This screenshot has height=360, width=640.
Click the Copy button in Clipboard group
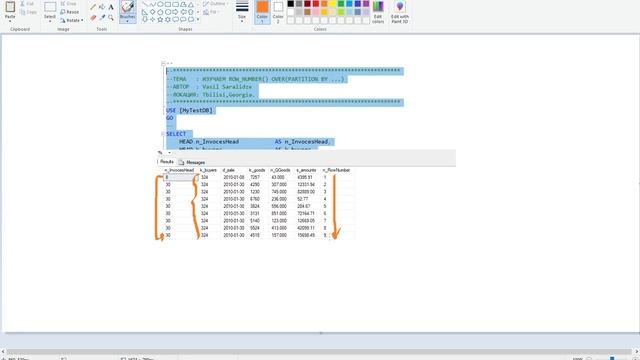[x=28, y=12]
